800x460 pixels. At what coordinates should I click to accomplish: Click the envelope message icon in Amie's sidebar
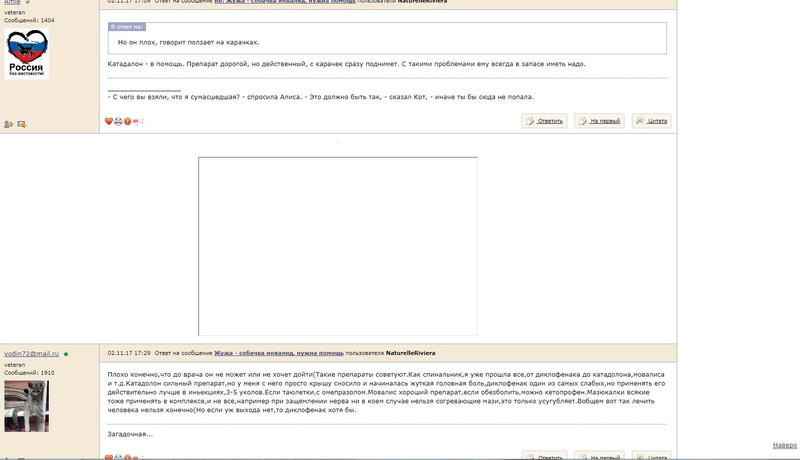point(21,124)
